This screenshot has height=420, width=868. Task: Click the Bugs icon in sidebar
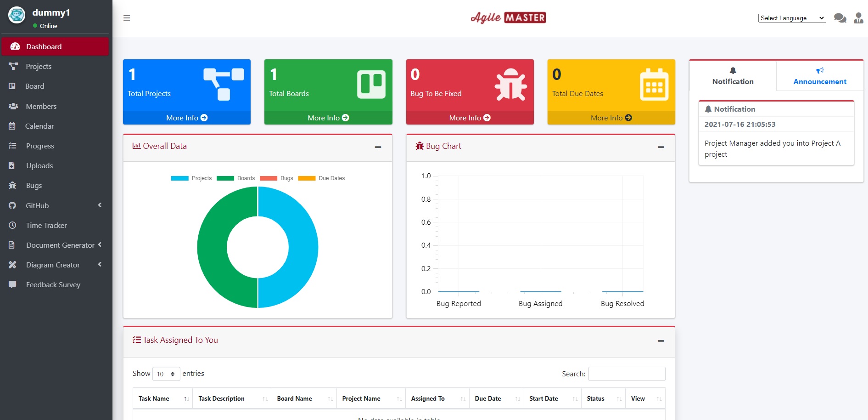12,185
